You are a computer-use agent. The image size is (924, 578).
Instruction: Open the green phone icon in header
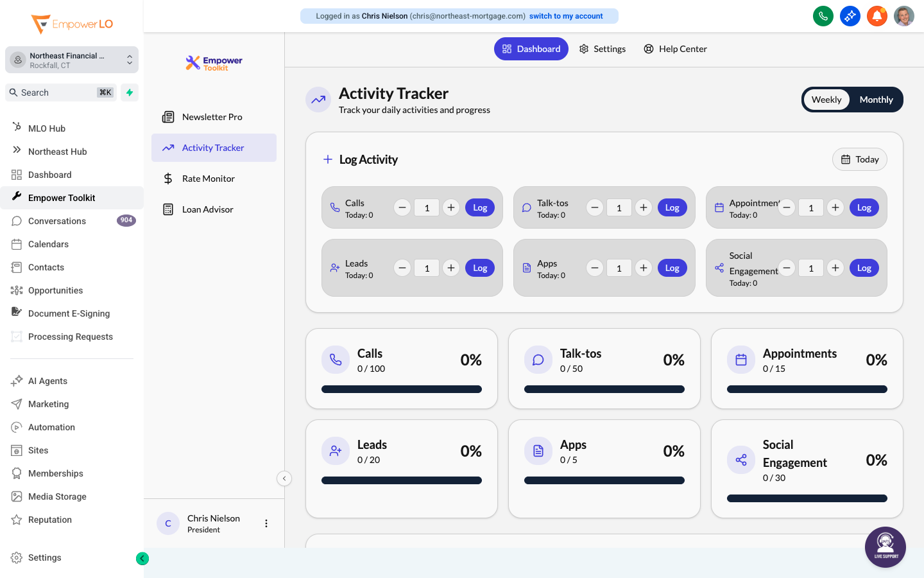(x=823, y=16)
